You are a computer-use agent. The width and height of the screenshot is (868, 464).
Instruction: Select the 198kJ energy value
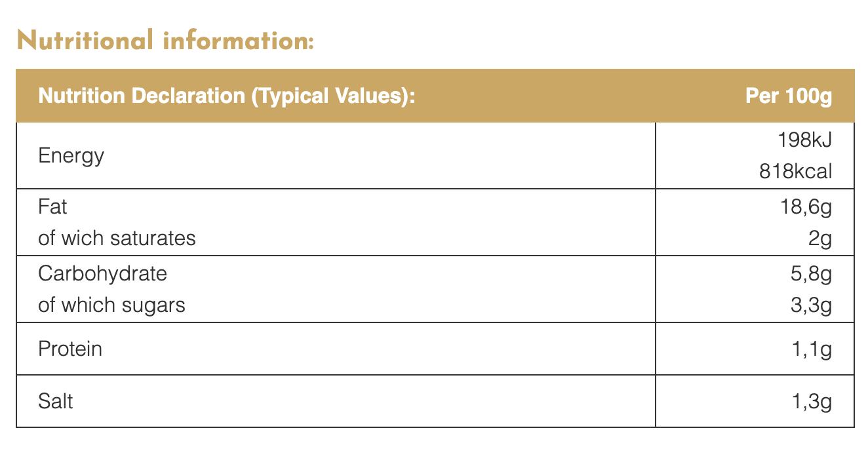coord(805,139)
